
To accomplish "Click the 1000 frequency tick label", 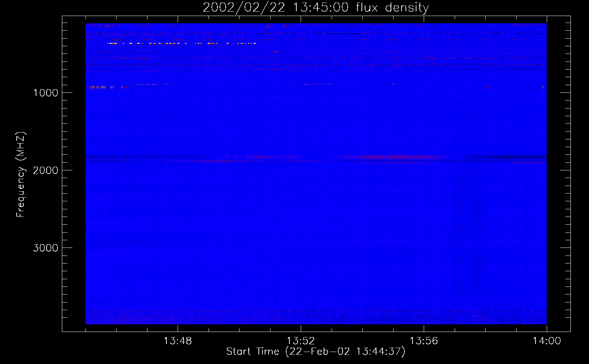I will (x=46, y=92).
